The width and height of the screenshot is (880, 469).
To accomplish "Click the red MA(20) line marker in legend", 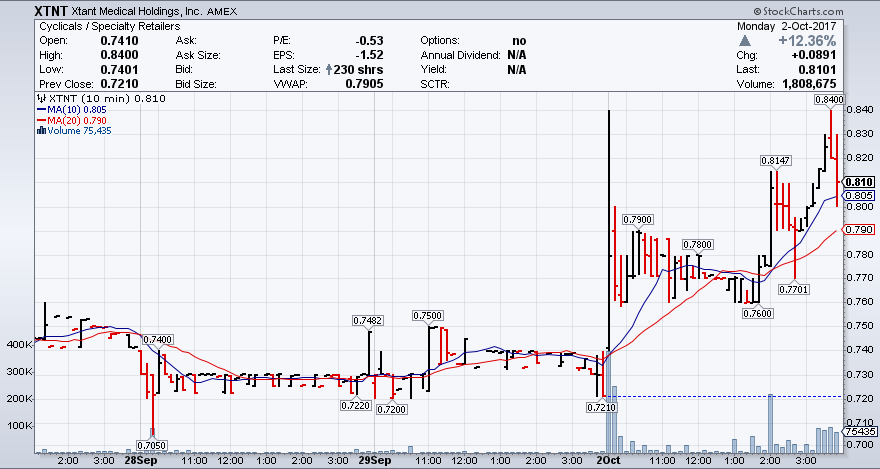I will point(39,120).
